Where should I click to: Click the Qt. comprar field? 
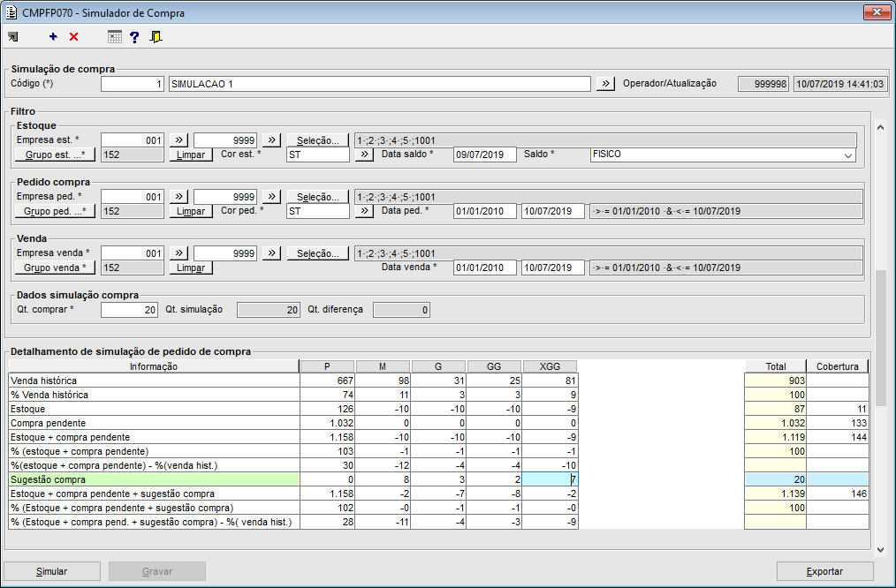click(x=129, y=310)
